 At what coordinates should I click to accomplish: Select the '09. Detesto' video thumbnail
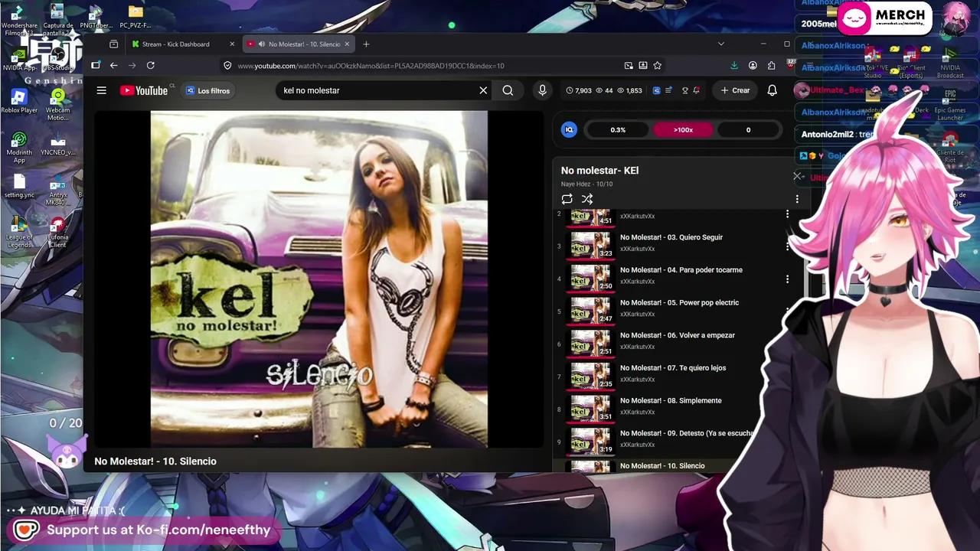[591, 442]
